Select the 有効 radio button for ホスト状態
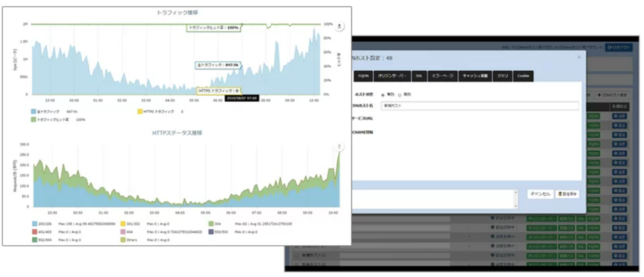Image resolution: width=644 pixels, height=277 pixels. tap(383, 95)
